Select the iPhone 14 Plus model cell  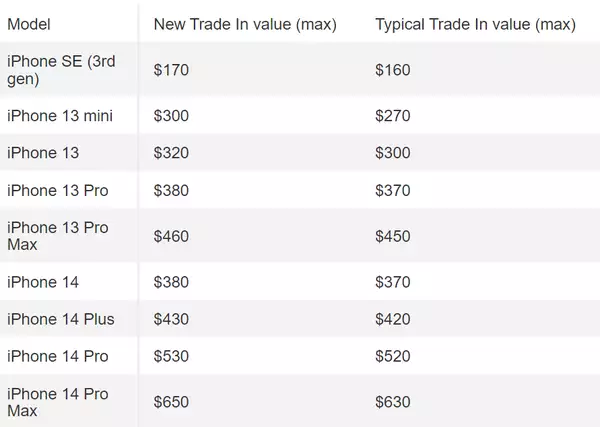(x=61, y=319)
